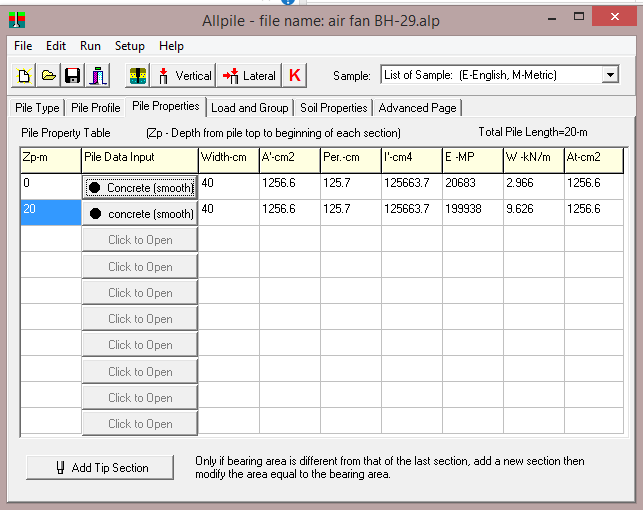This screenshot has height=510, width=643.
Task: Open the concrete (smooth) button in row 20
Action: [140, 214]
